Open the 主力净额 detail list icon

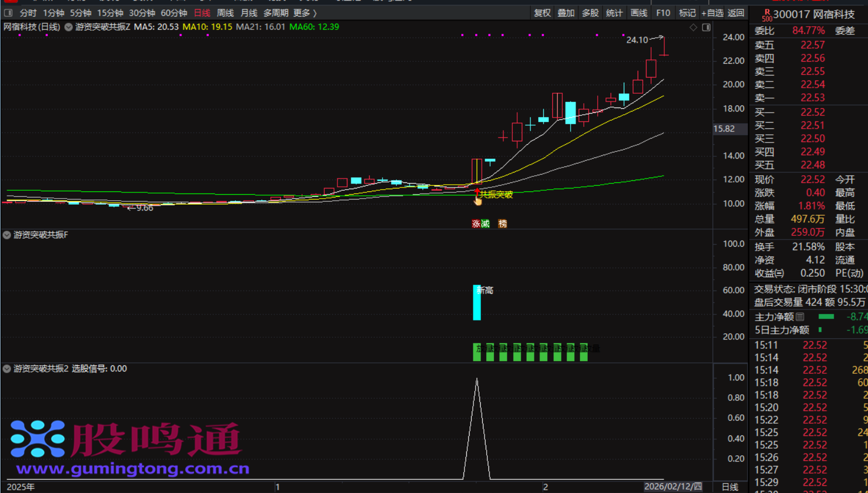[800, 317]
